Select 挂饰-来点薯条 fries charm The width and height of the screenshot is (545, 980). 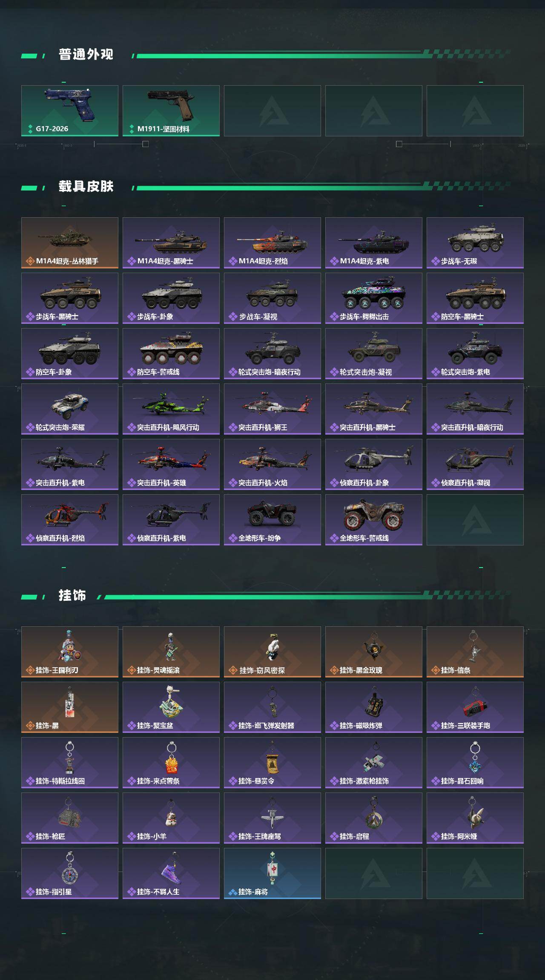[171, 763]
